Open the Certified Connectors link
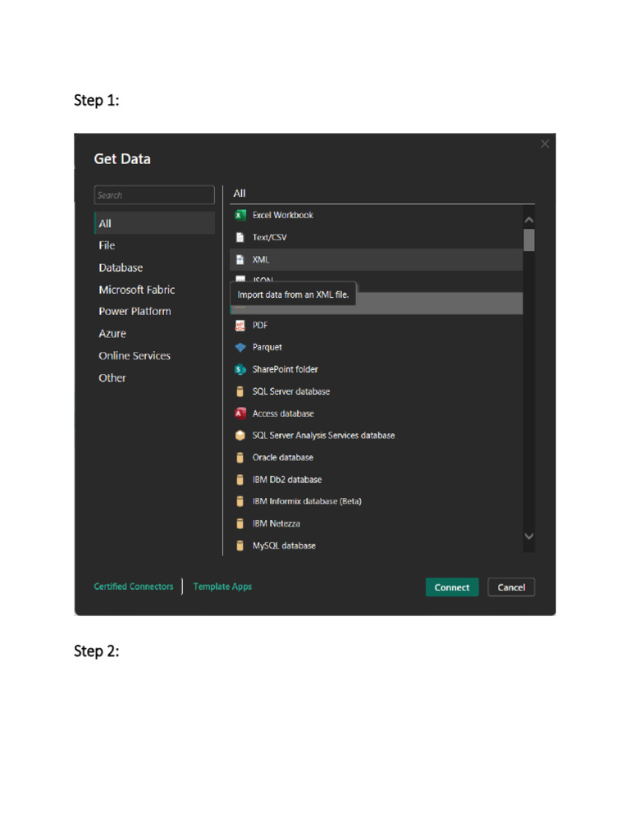The height and width of the screenshot is (840, 630). (134, 587)
